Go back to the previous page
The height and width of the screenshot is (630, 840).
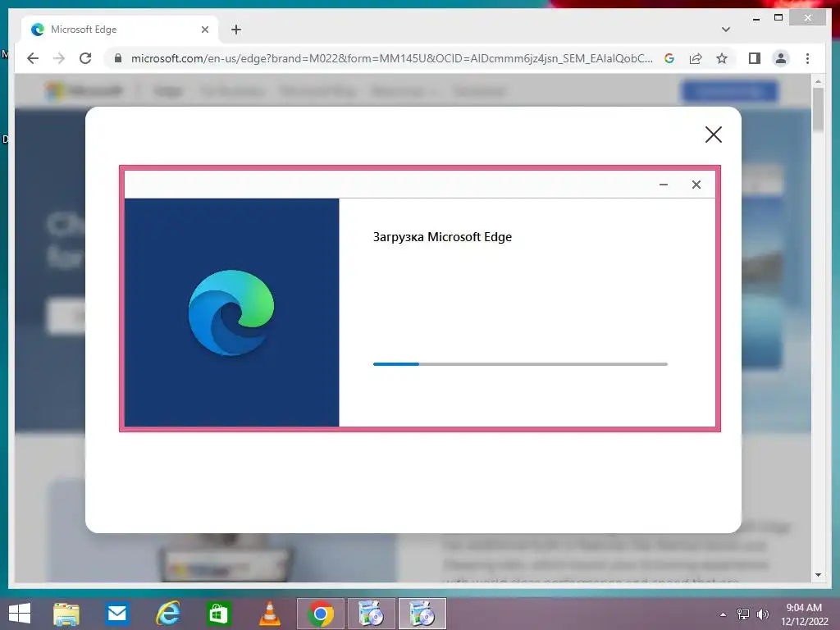pos(33,58)
